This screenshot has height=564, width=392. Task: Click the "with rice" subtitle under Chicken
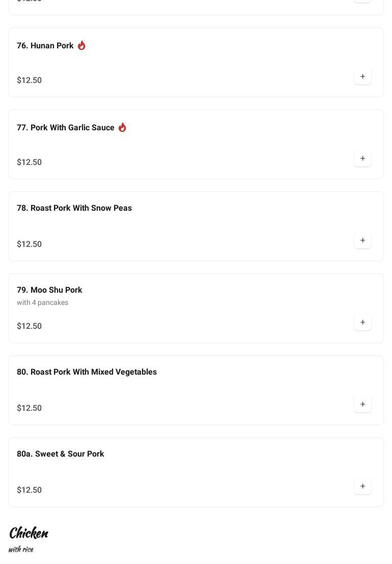click(21, 549)
